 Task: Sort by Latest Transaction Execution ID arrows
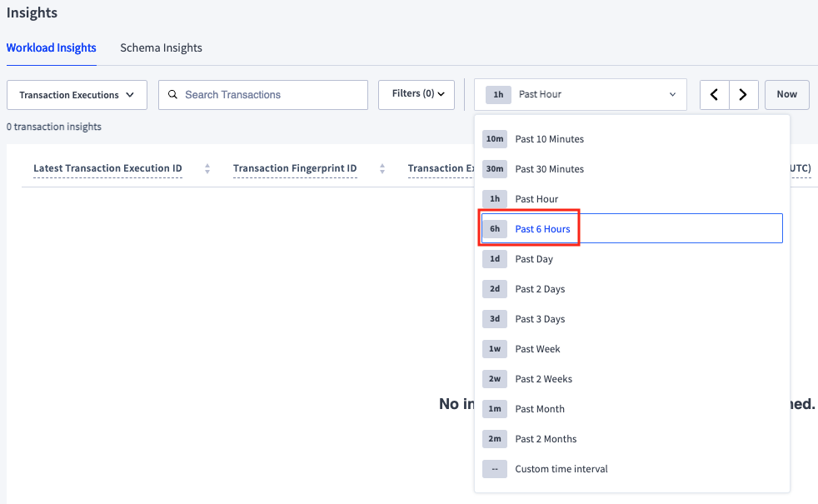pos(207,169)
